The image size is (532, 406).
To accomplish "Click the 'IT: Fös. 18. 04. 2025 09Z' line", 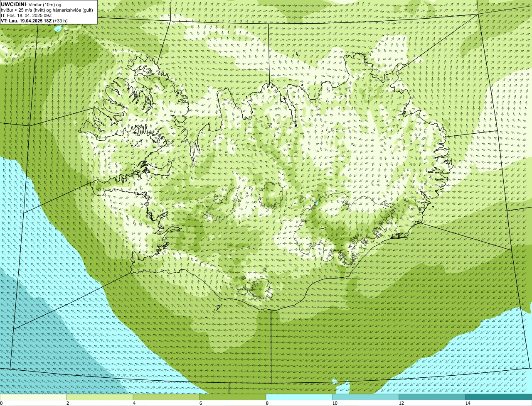I will [27, 15].
